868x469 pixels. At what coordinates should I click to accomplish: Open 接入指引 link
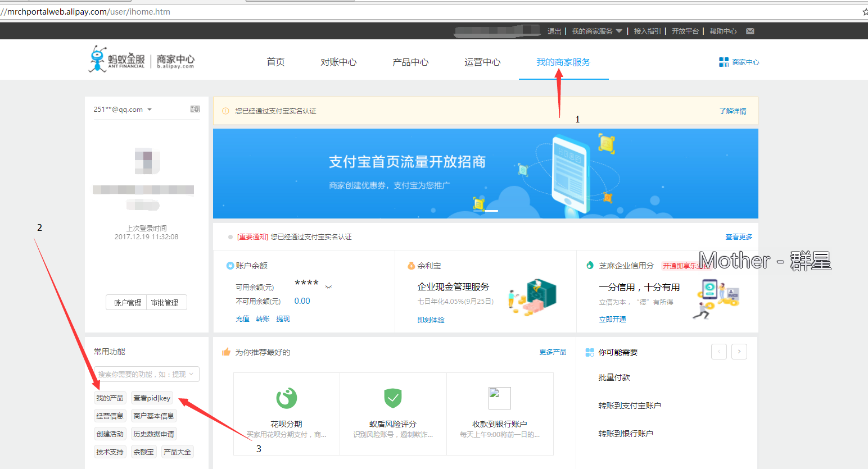pos(647,31)
